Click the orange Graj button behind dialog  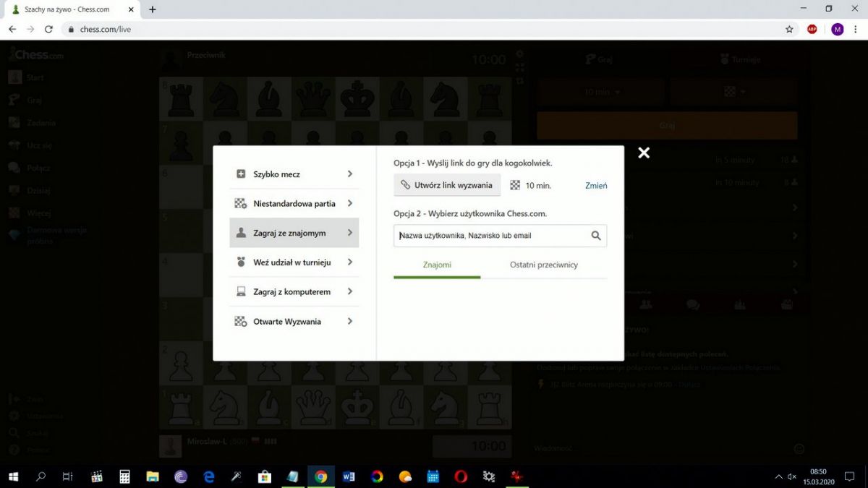click(x=667, y=126)
